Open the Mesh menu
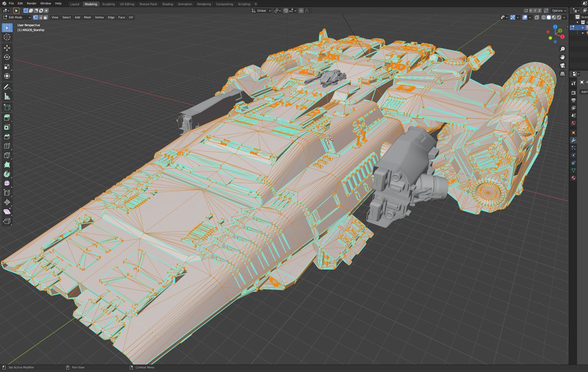 (x=87, y=17)
